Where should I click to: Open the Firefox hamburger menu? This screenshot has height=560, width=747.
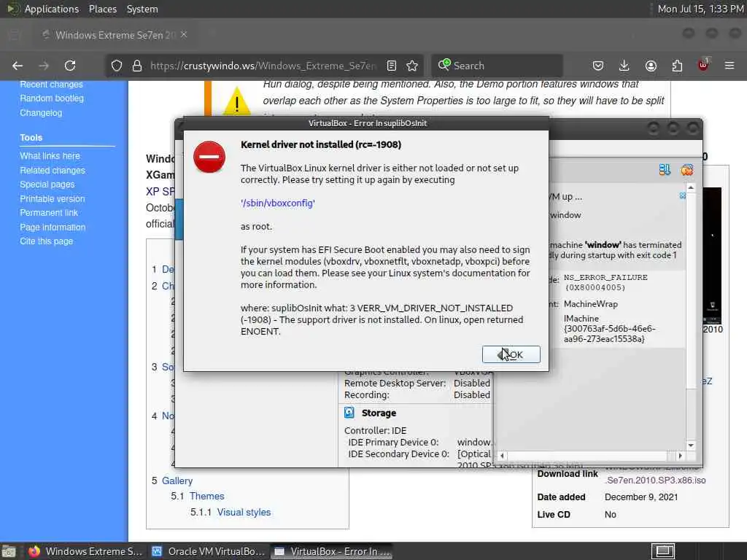pos(729,66)
